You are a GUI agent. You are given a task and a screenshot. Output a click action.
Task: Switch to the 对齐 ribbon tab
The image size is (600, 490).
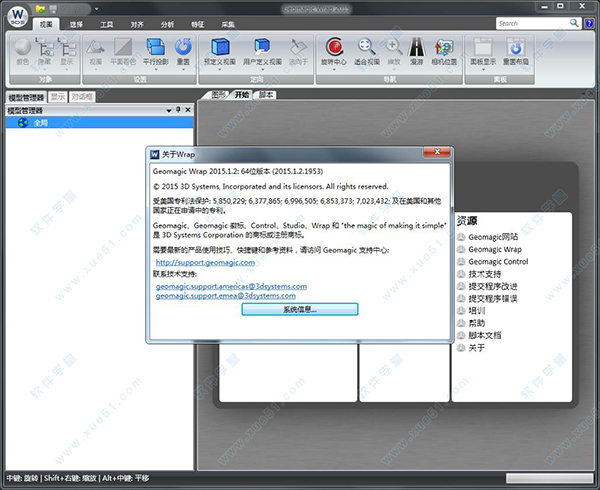(x=137, y=24)
